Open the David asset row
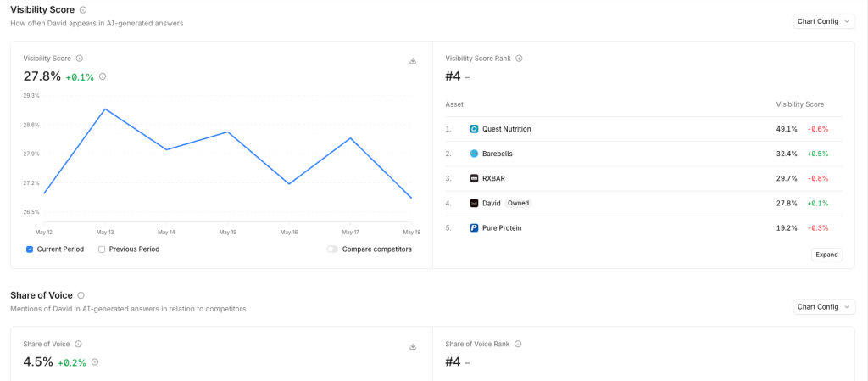The image size is (868, 381). click(x=644, y=204)
